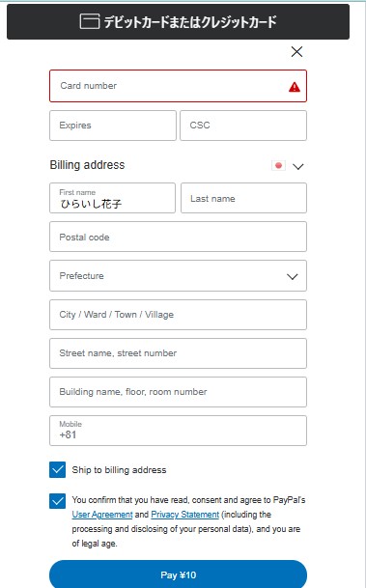Screen dimensions: 366x588
Task: Click the Japan flag icon
Action: coord(278,165)
